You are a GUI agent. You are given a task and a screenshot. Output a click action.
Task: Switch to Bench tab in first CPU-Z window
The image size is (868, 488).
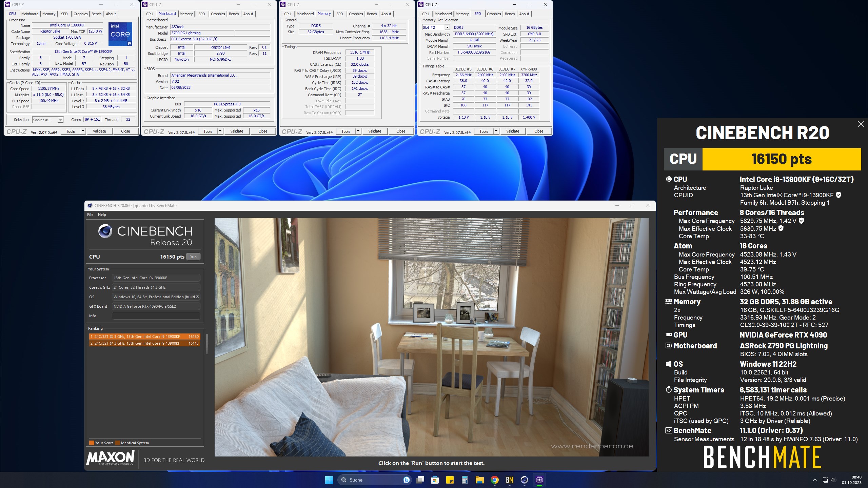click(x=97, y=14)
